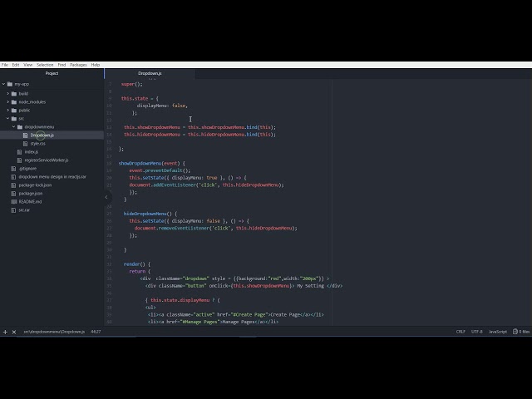This screenshot has width=532, height=399.
Task: Expand the node_modules folder chevron
Action: [8, 101]
